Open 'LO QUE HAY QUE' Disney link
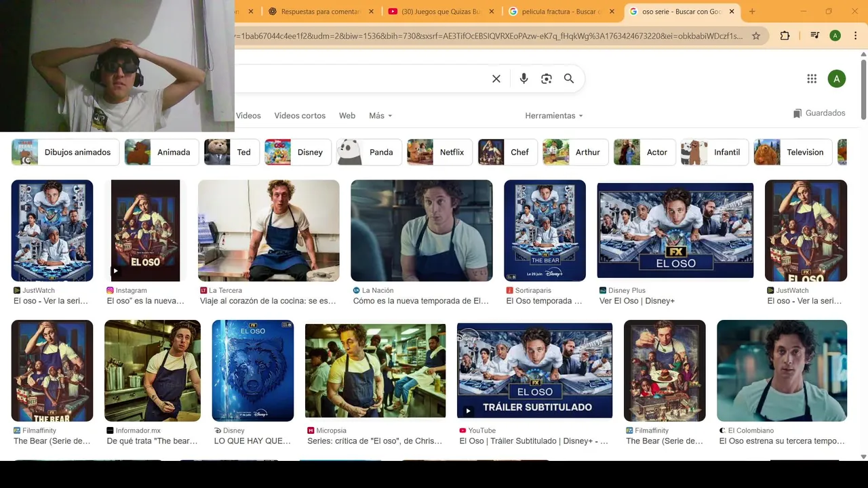Viewport: 868px width, 488px height. pos(252,441)
